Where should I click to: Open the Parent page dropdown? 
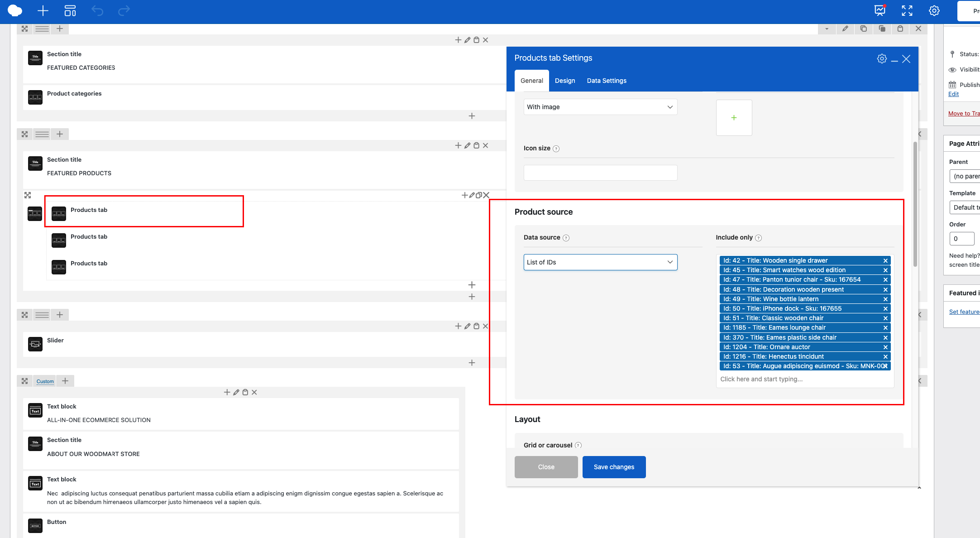(965, 176)
